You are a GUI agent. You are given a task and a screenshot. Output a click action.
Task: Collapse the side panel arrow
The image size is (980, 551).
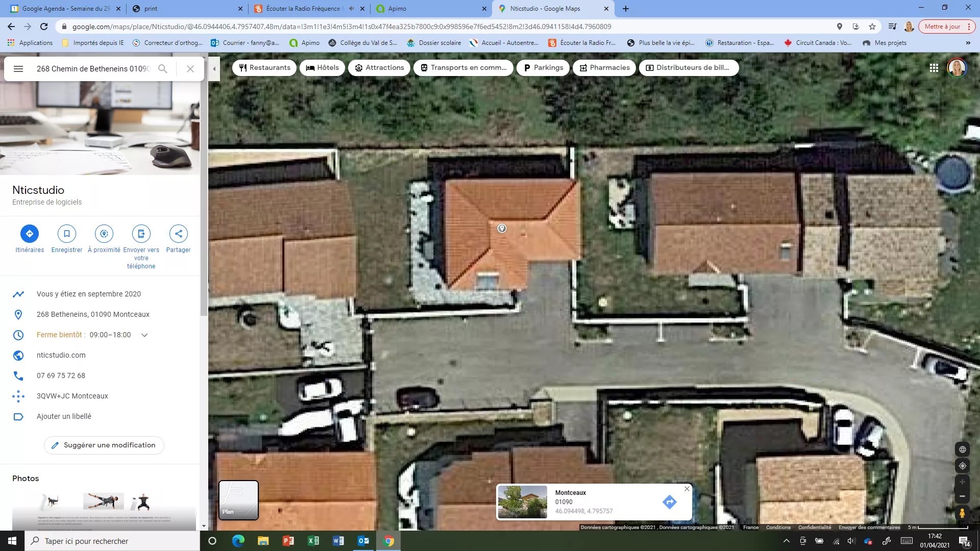(214, 68)
